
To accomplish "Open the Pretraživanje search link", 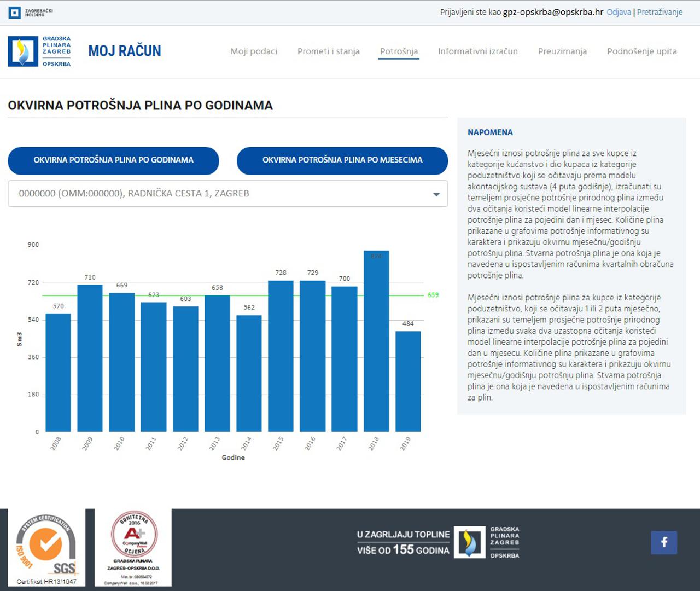I will coord(660,12).
